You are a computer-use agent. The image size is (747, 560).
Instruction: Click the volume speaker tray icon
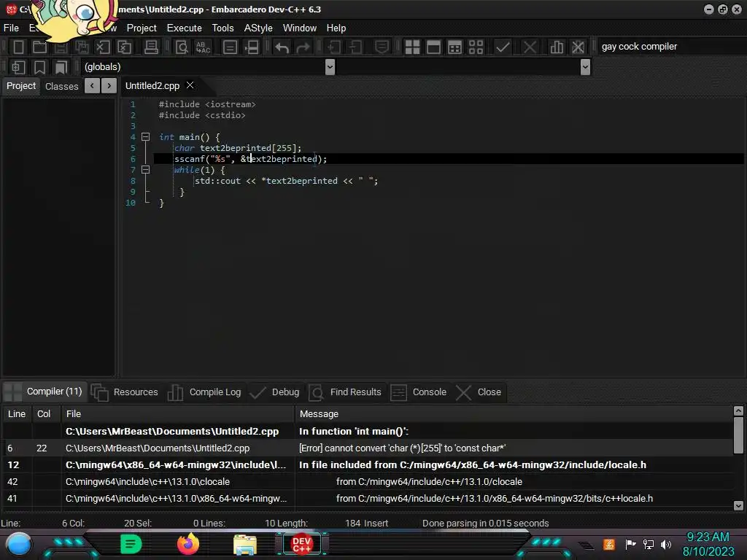click(x=666, y=544)
